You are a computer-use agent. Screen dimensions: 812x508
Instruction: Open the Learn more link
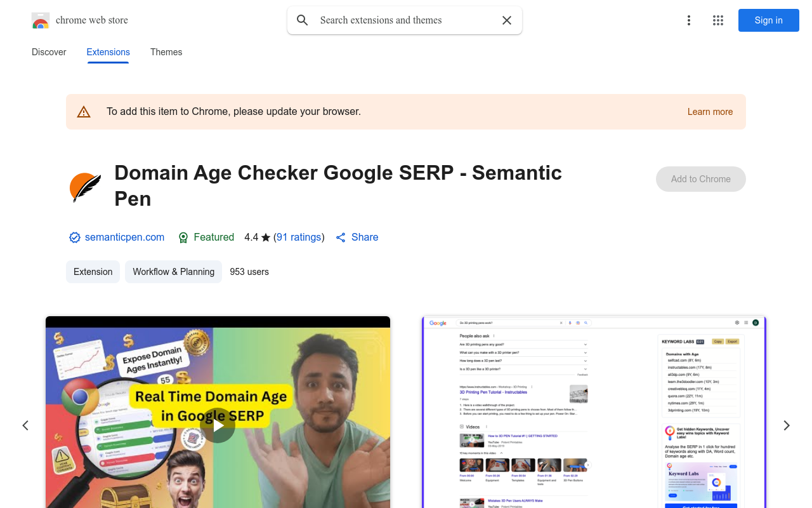point(710,112)
